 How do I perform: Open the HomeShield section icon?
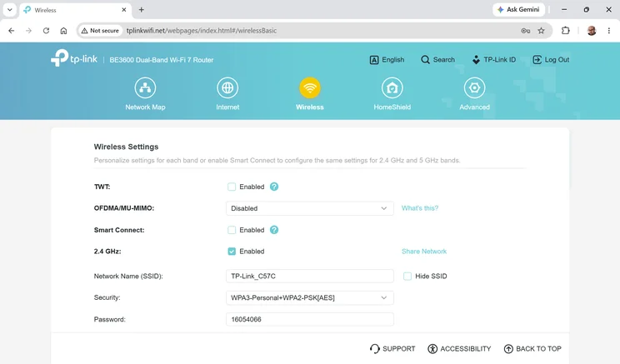tap(392, 87)
